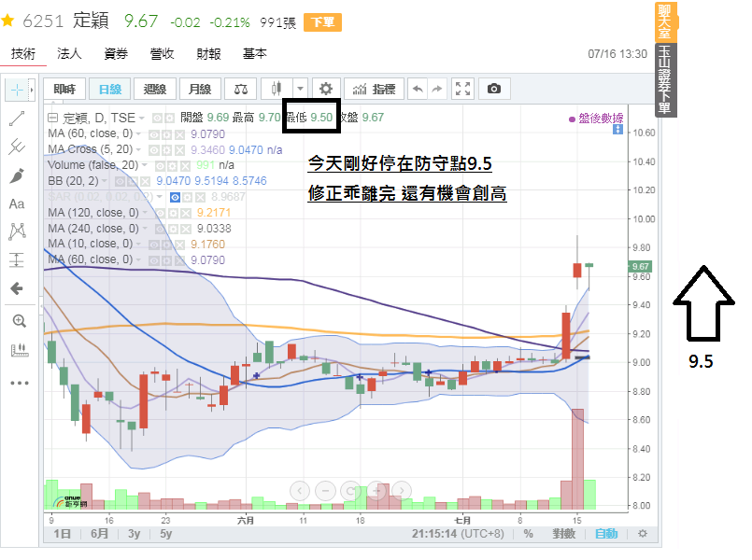Screen dimensions: 752x560
Task: Open the compare symbols scale icon
Action: tap(241, 89)
